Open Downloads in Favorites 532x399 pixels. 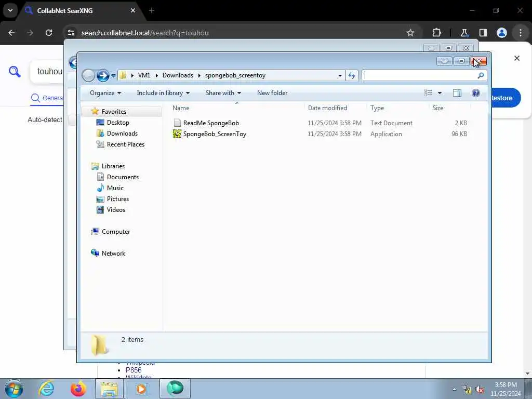(122, 134)
